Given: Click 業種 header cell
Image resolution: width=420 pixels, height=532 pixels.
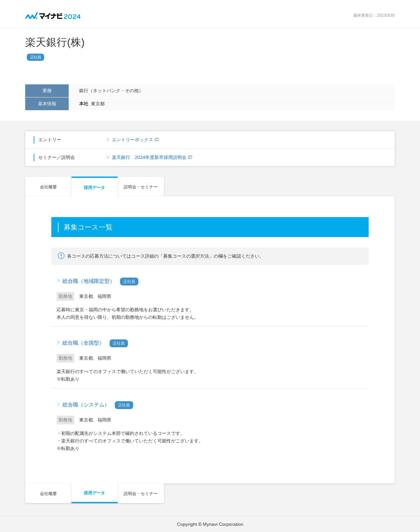Looking at the screenshot, I should pos(47,91).
